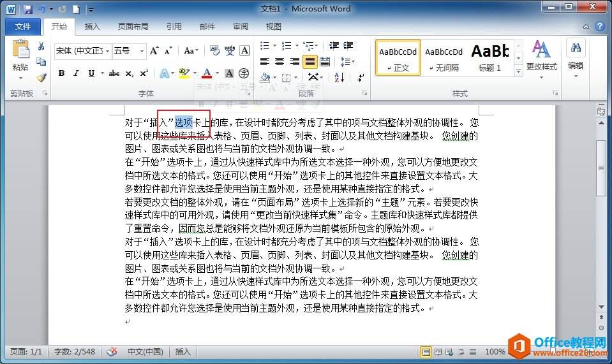Image resolution: width=612 pixels, height=364 pixels.
Task: Apply yellow text highlight color
Action: pos(184,73)
